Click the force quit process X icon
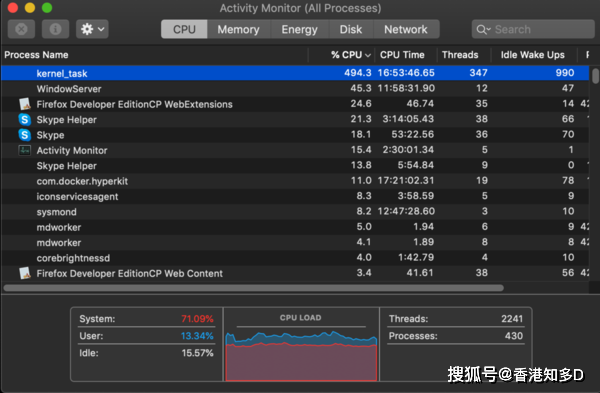 (21, 29)
